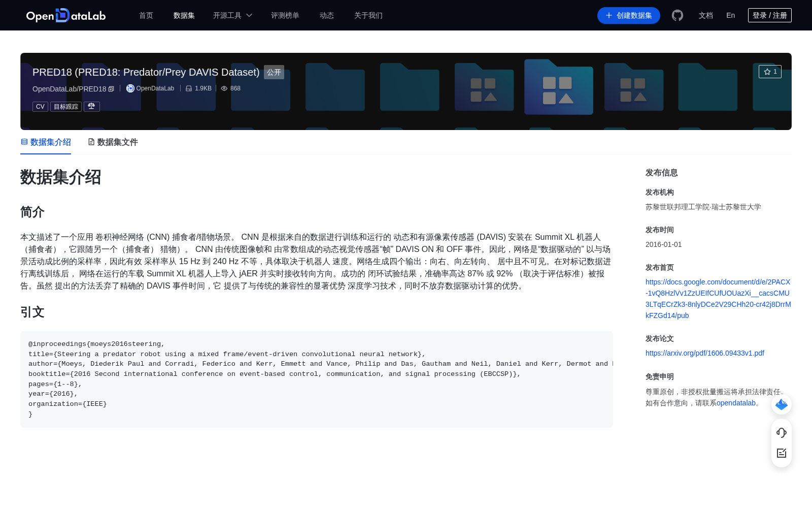Click the 免责申明 heading

click(x=660, y=376)
